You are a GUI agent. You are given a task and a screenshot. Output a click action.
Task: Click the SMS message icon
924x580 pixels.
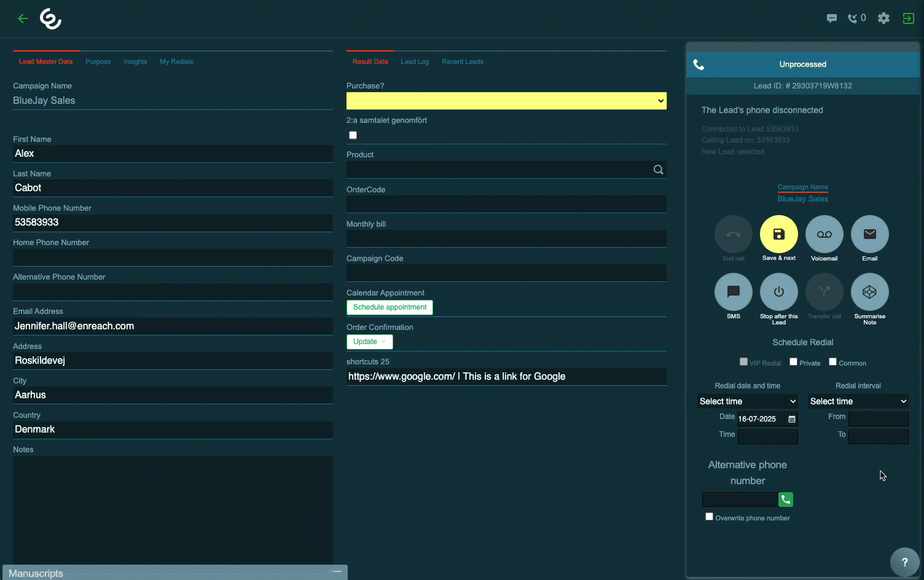pyautogui.click(x=733, y=292)
